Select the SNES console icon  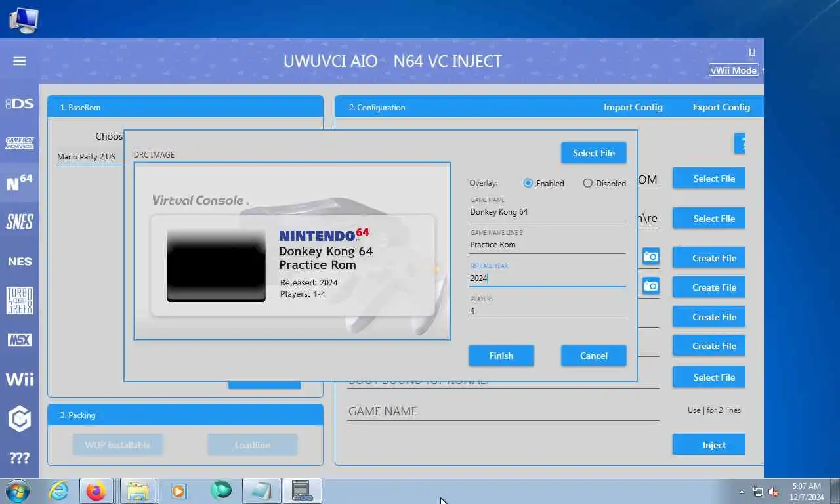[x=20, y=222]
